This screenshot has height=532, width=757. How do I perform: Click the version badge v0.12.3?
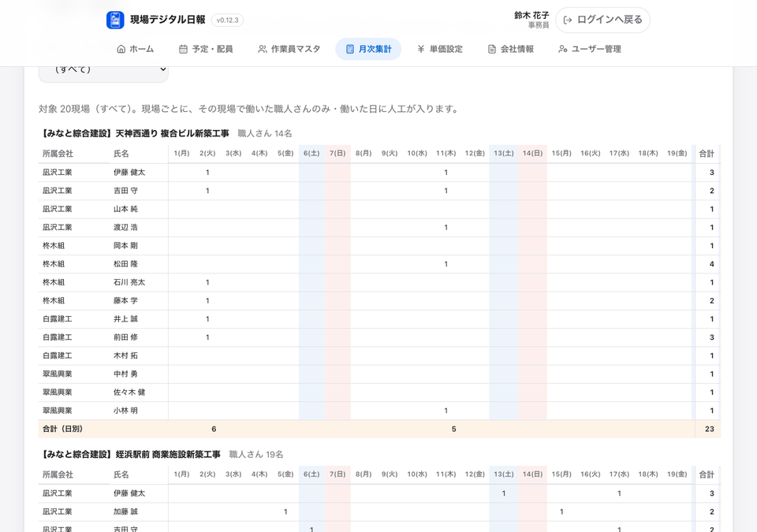(x=227, y=20)
